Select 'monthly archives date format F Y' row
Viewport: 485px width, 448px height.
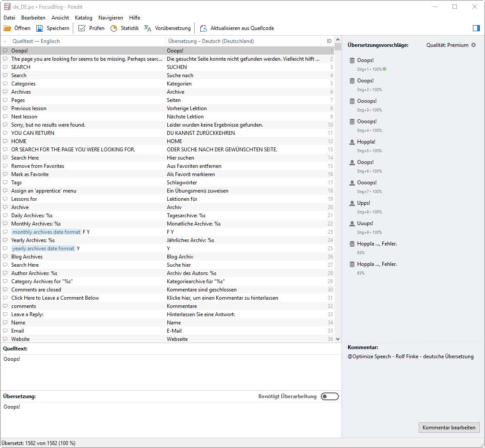(167, 232)
